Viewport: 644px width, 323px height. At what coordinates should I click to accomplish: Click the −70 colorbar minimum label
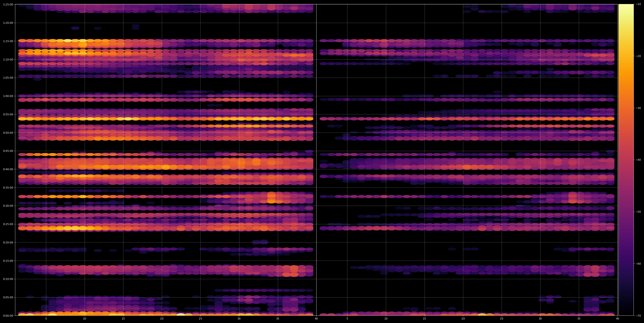click(638, 316)
